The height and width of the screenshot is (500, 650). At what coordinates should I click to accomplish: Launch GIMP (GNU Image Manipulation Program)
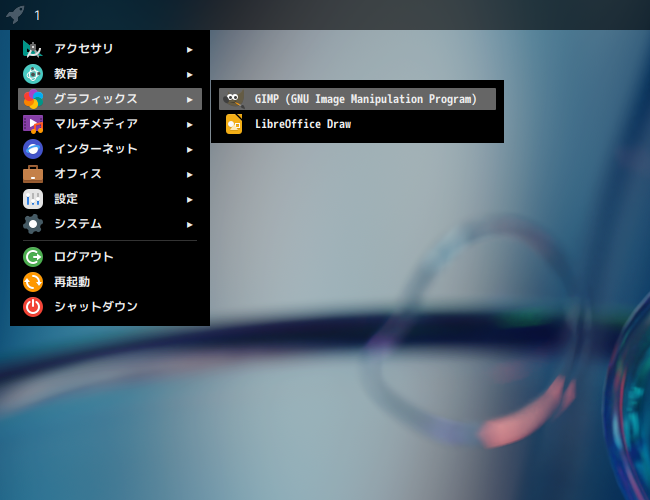[x=357, y=99]
